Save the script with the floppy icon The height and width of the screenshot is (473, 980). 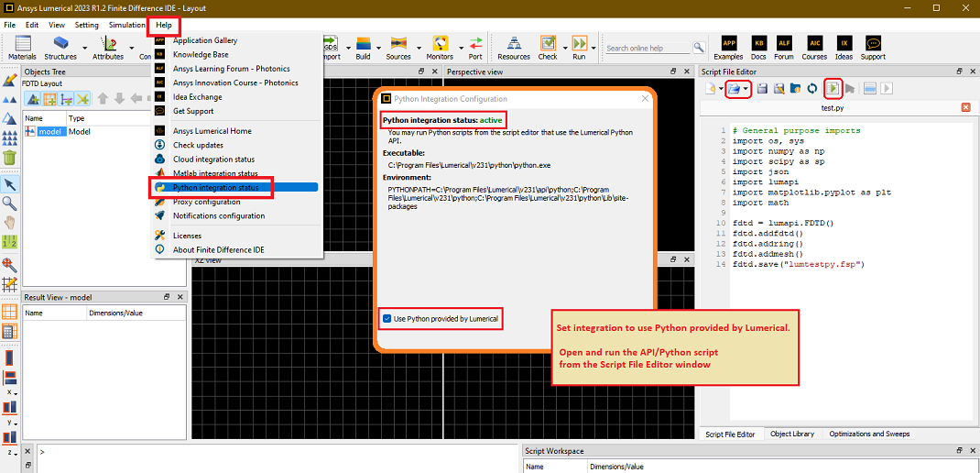click(x=762, y=89)
